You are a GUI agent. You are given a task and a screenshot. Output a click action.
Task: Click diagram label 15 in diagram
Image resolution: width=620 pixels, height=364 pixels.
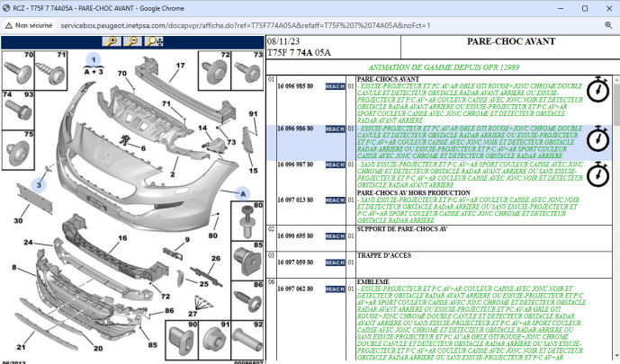coord(253,171)
